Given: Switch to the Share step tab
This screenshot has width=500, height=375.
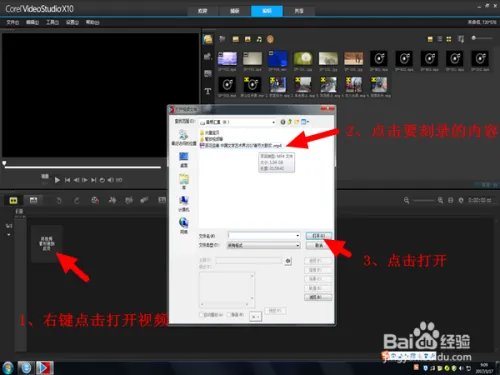Looking at the screenshot, I should coord(299,11).
